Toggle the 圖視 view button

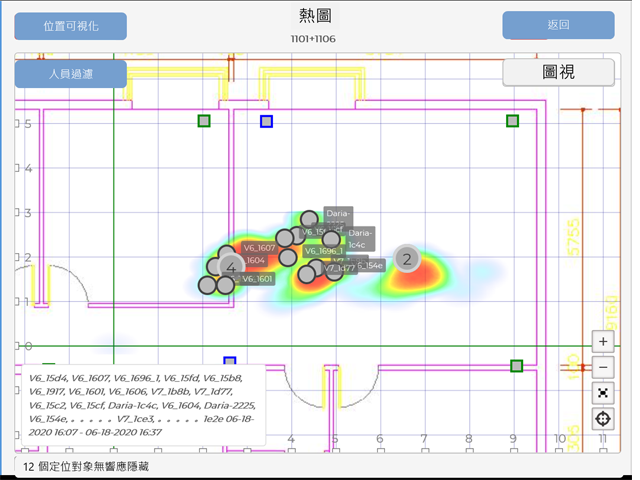[x=558, y=73]
